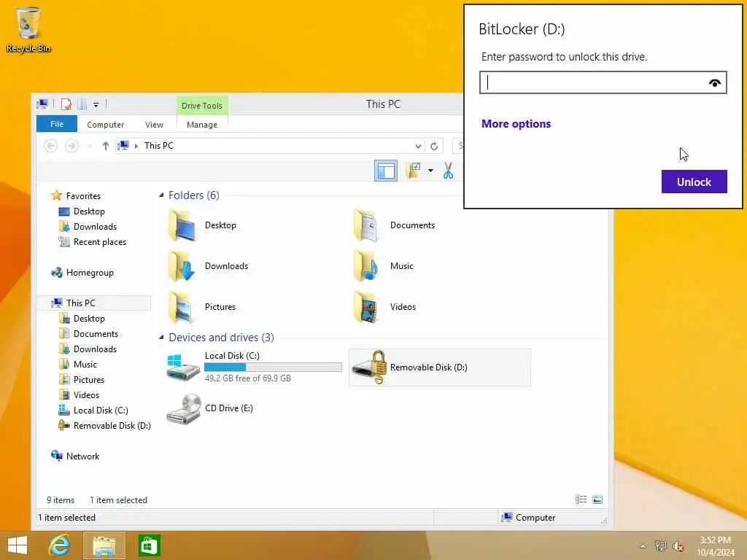Collapse the Devices and drives (3) group
Viewport: 747px width, 560px height.
[161, 337]
